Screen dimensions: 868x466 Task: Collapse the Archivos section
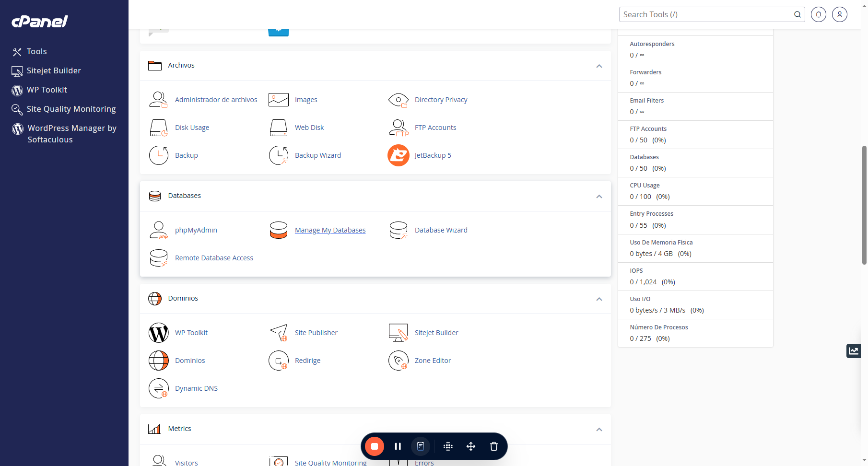[599, 66]
